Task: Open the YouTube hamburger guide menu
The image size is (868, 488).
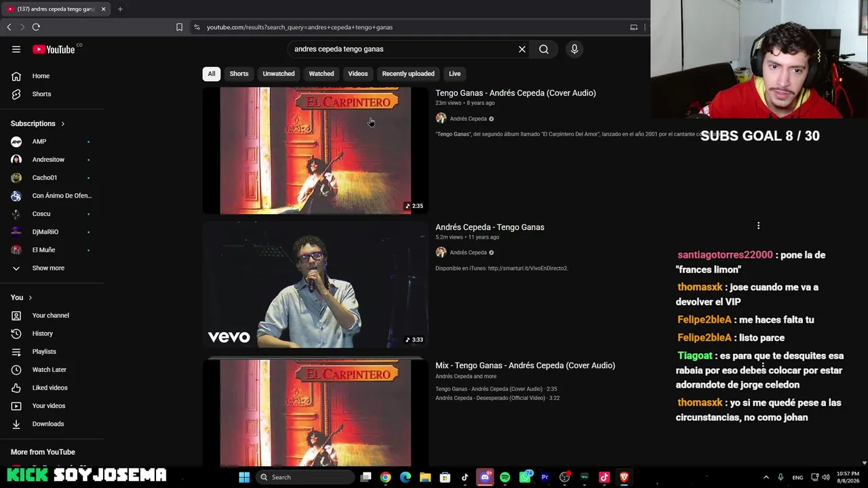Action: 16,49
